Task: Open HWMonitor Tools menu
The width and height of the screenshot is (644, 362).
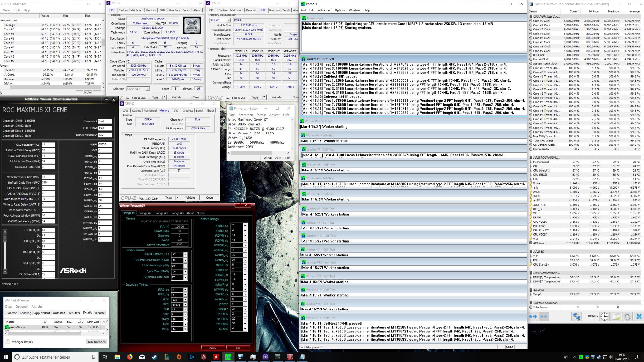Action: (x=16, y=10)
